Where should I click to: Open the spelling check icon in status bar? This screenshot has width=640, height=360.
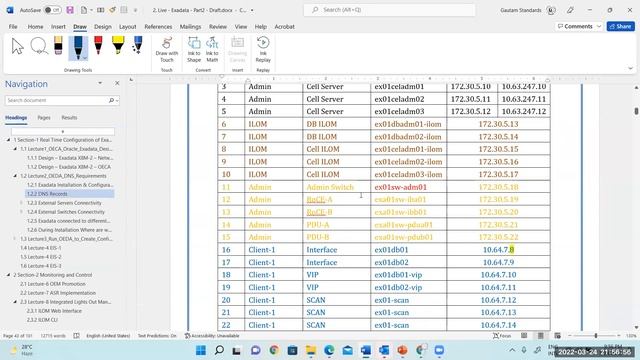tap(76, 336)
